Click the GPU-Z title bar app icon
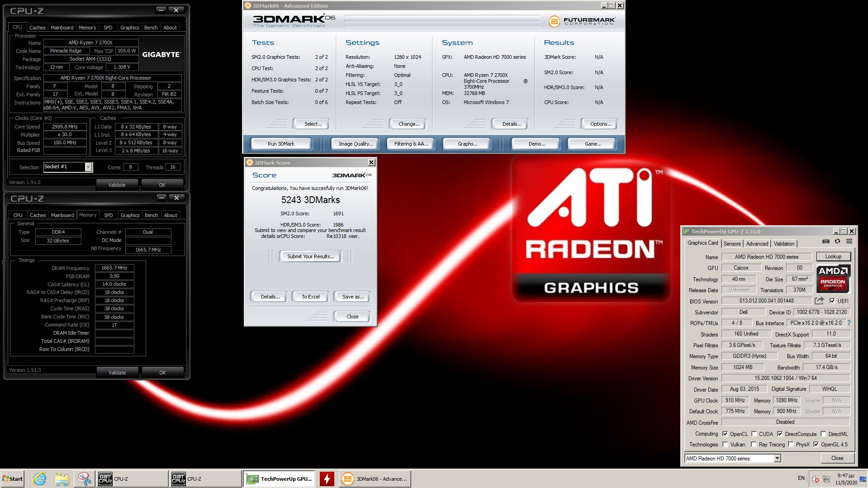The width and height of the screenshot is (868, 488). (x=687, y=232)
